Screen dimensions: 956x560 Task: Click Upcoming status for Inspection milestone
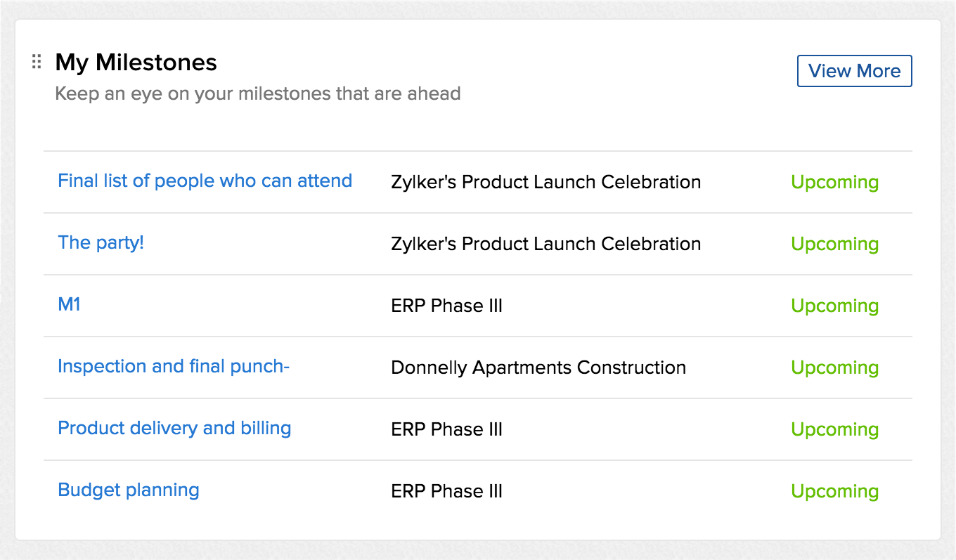tap(835, 368)
